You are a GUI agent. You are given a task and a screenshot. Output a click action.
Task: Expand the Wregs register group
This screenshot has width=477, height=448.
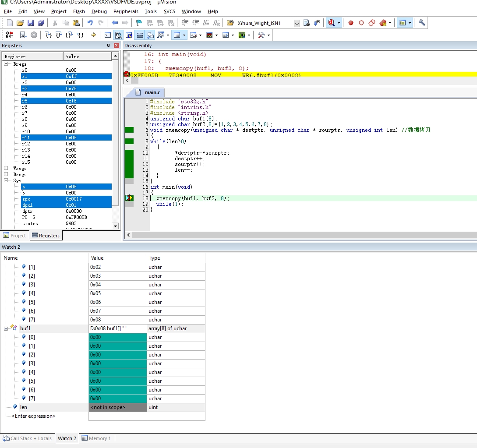point(6,168)
